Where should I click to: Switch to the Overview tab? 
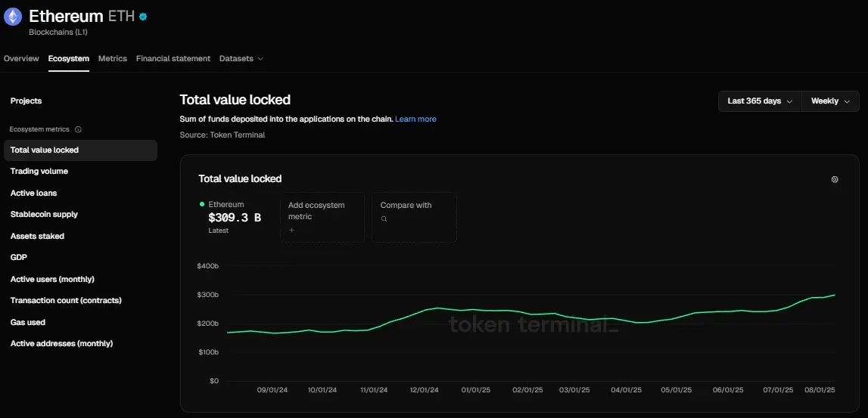point(22,59)
